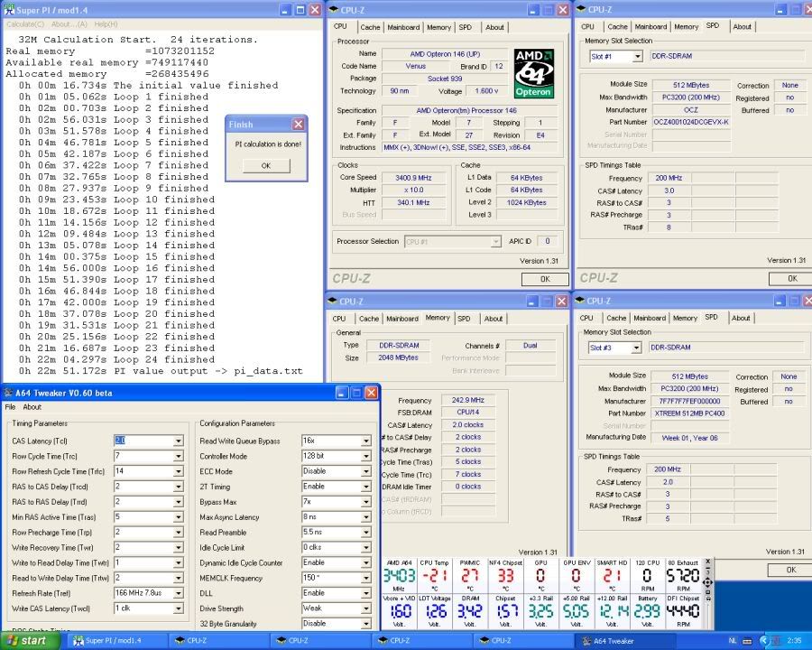Image resolution: width=812 pixels, height=650 pixels.
Task: Open the About...(A) menu in Super PI
Action: [69, 24]
